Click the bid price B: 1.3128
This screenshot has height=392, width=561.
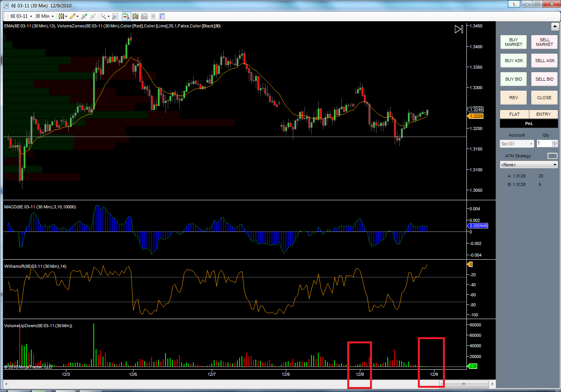tap(517, 184)
